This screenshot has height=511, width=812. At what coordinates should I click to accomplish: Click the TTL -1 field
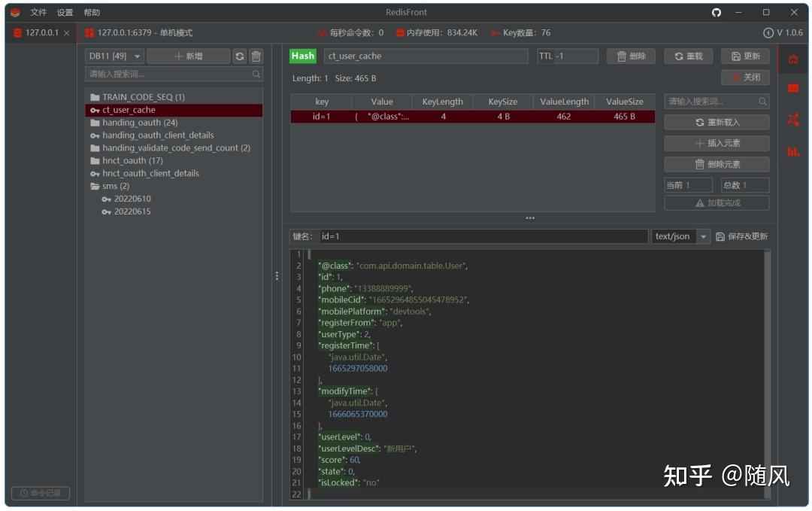click(x=567, y=56)
